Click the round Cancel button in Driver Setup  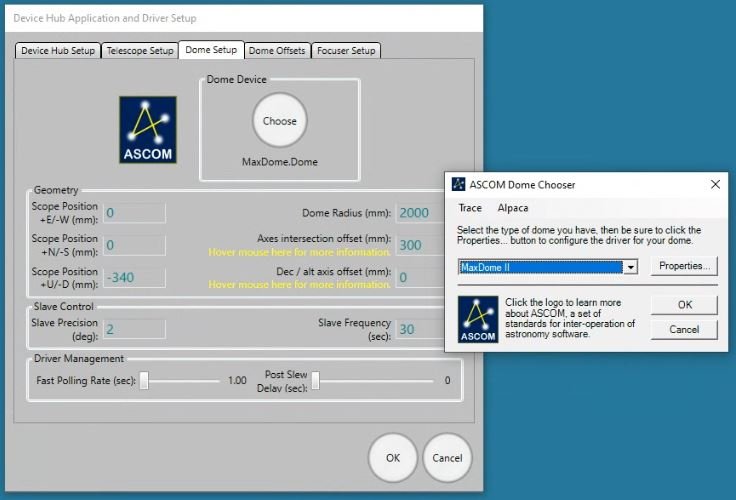click(447, 458)
